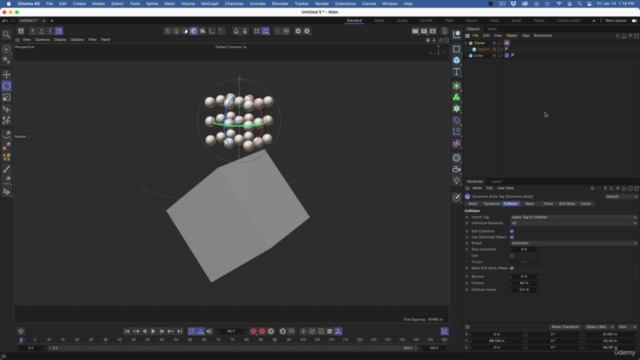Click the Friction value field
The height and width of the screenshot is (360, 640).
[x=524, y=283]
